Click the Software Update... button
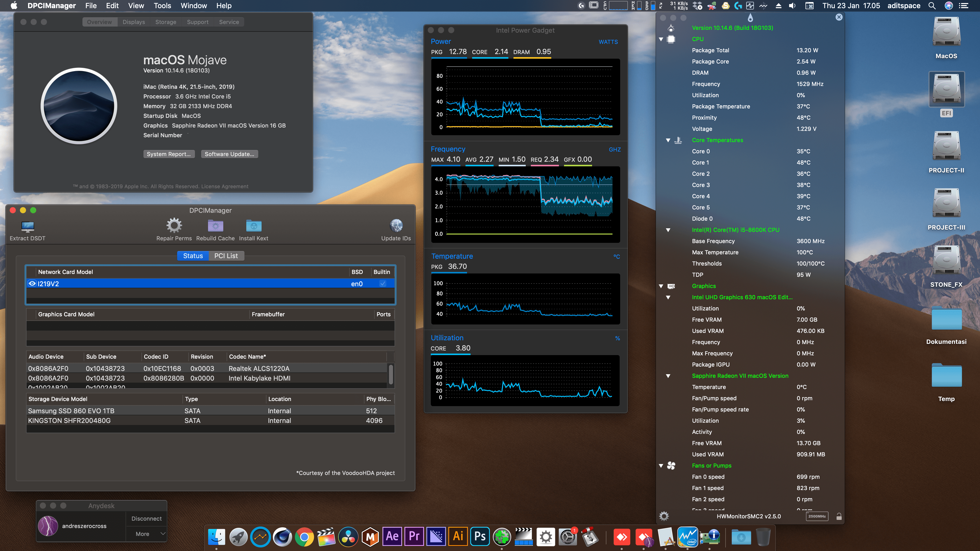The width and height of the screenshot is (980, 551). 229,154
